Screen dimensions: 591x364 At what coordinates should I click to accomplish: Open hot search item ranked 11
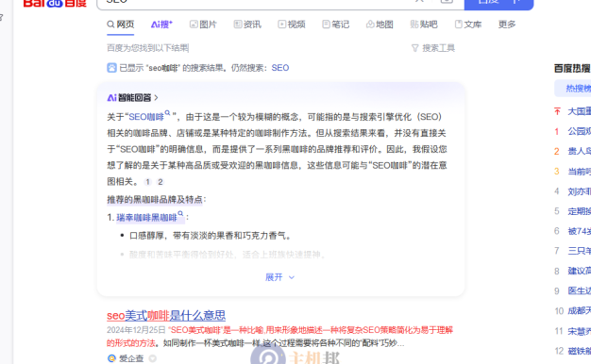(579, 331)
